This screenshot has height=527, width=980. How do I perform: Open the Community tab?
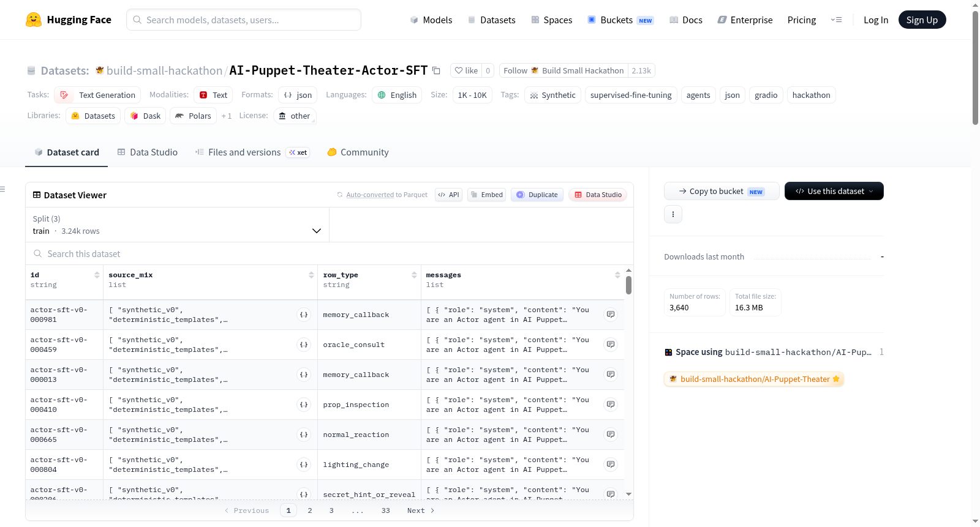[x=358, y=152]
